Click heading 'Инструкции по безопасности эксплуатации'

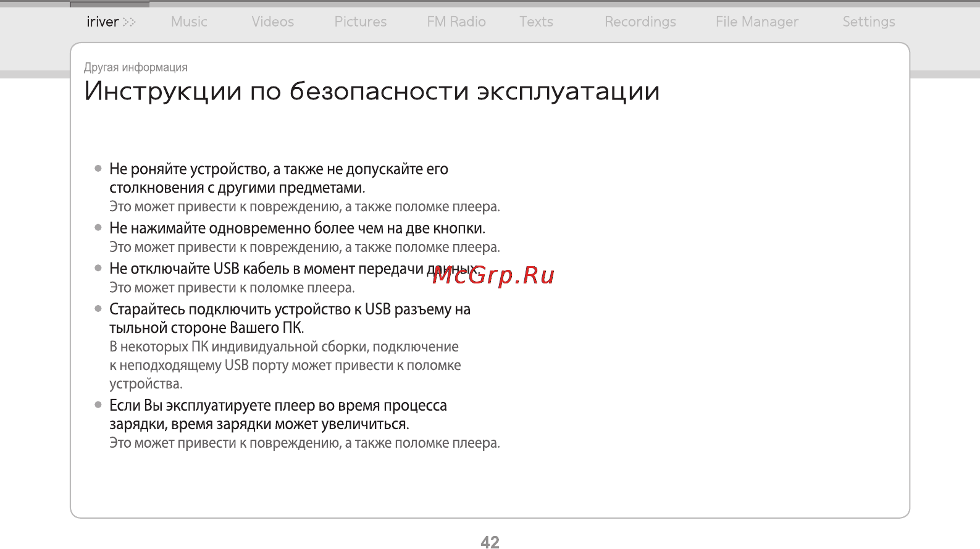coord(372,91)
